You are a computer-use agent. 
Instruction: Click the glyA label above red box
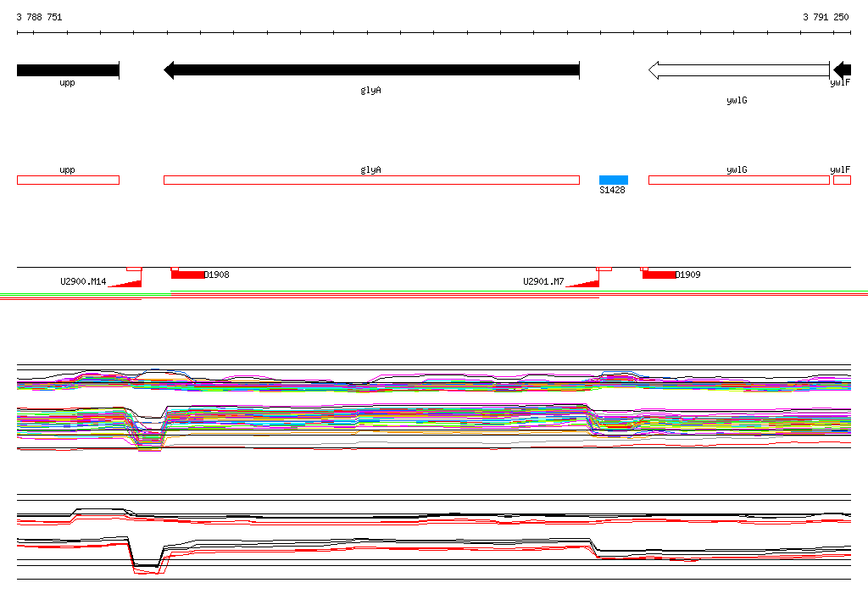coord(370,170)
